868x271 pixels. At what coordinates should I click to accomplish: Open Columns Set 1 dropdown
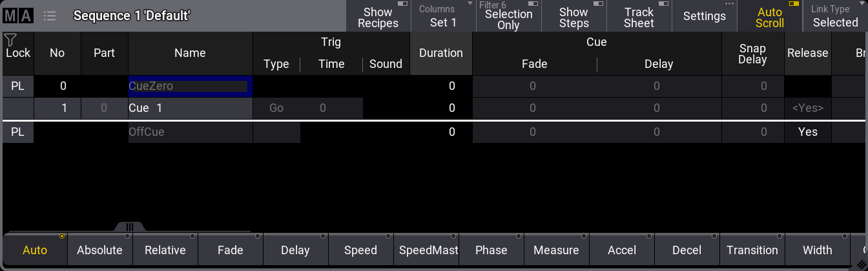click(442, 17)
